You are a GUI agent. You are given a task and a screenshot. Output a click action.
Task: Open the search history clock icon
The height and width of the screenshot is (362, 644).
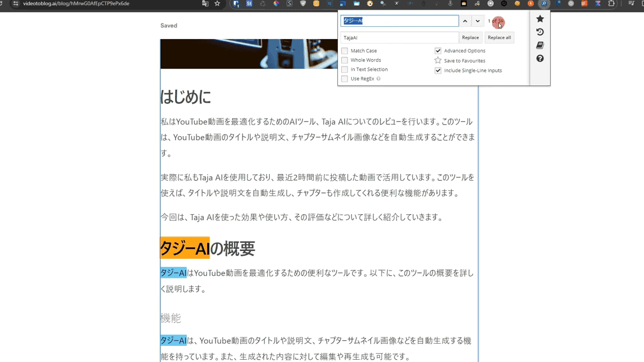coord(540,32)
